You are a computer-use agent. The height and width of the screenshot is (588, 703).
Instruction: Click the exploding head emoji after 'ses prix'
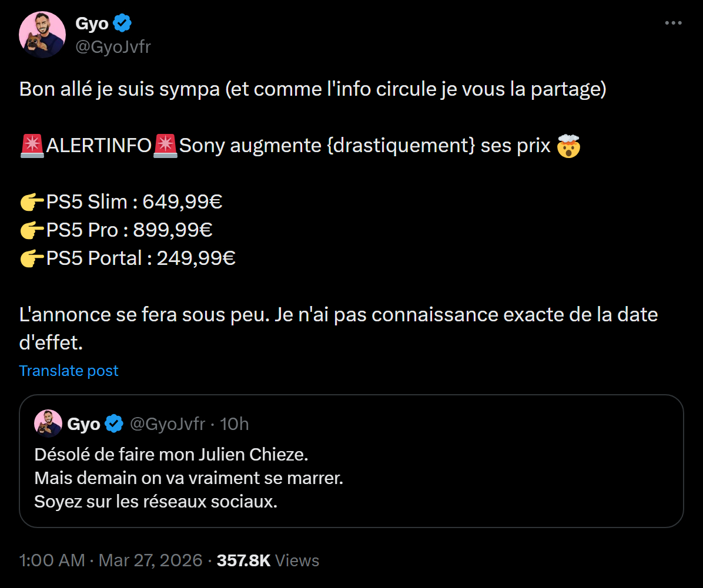click(x=568, y=146)
